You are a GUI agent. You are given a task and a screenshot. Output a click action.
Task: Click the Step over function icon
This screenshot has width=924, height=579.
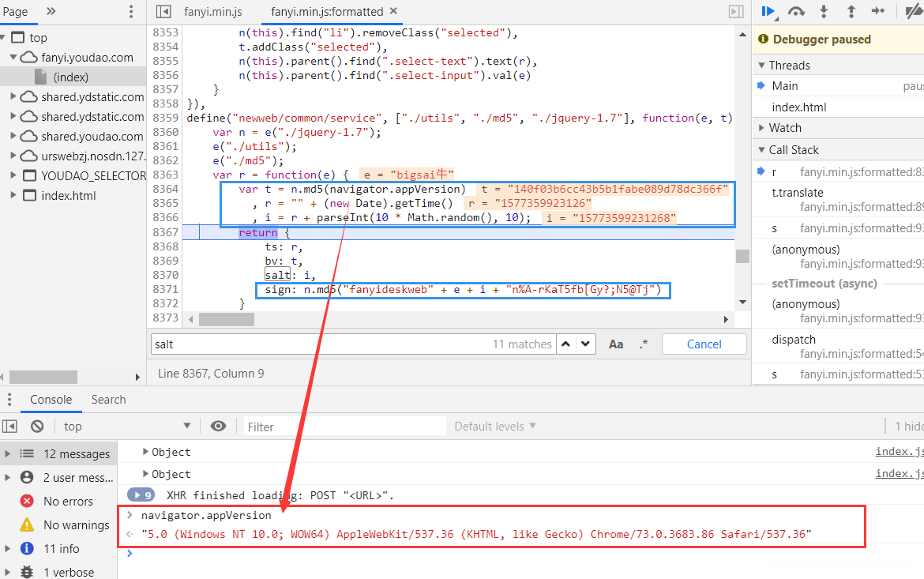pos(796,11)
